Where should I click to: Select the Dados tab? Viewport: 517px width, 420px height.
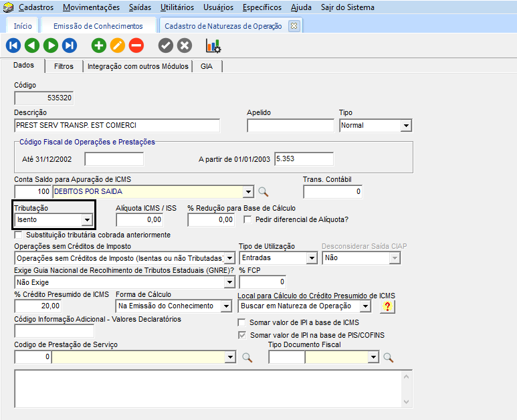pos(23,66)
